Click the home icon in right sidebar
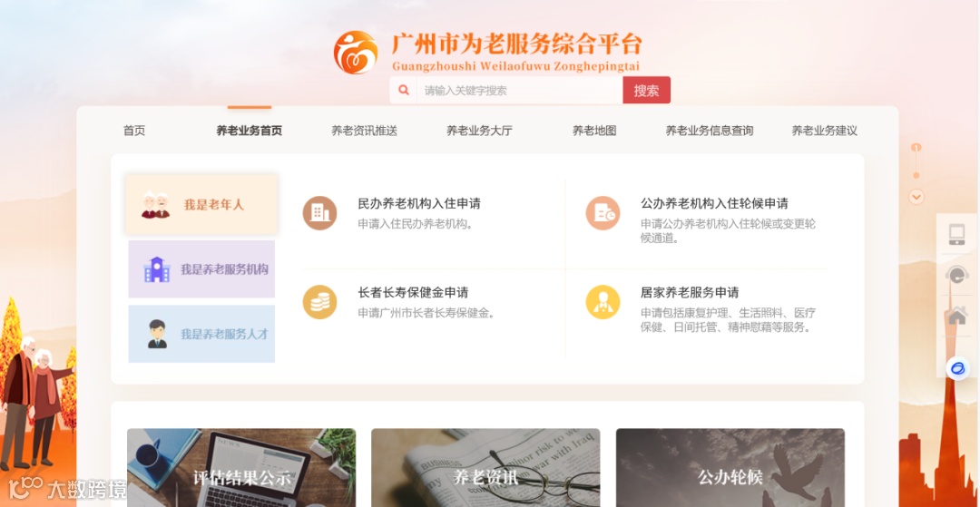Image resolution: width=980 pixels, height=507 pixels. point(957,316)
